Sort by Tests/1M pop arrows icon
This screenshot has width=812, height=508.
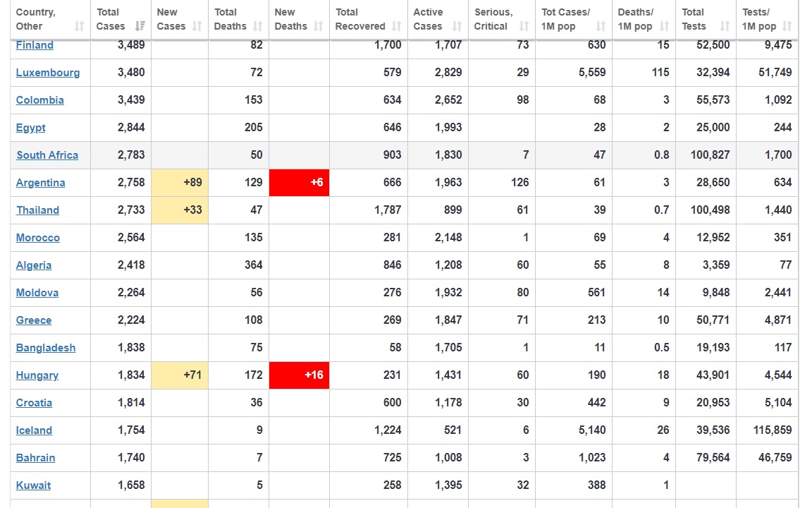(x=787, y=26)
